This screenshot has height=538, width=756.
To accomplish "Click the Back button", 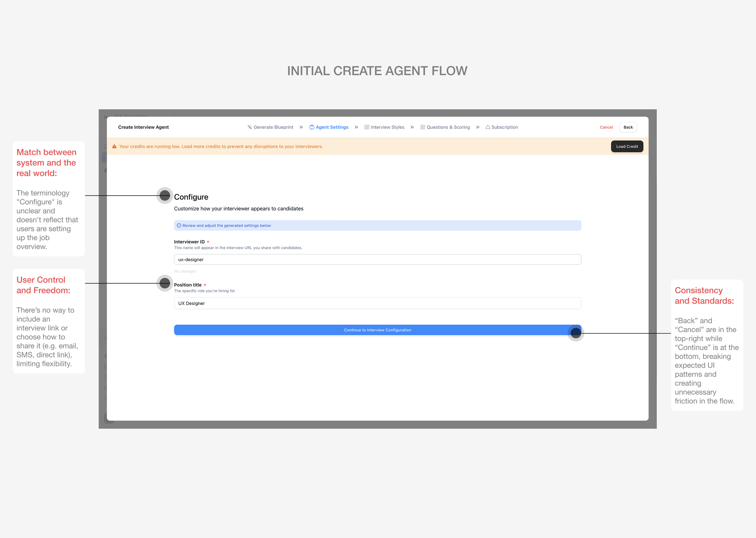I will [x=628, y=127].
